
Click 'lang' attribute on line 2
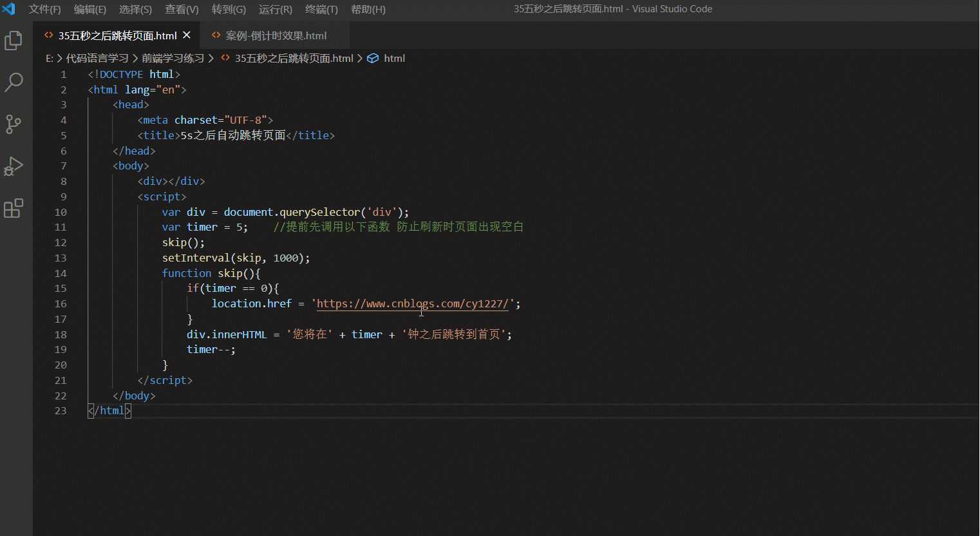click(137, 90)
